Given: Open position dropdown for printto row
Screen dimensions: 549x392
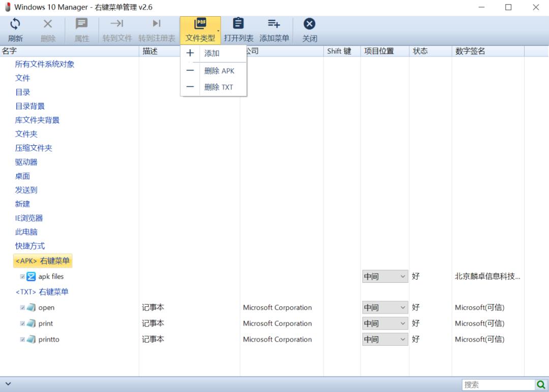Looking at the screenshot, I should [x=385, y=339].
